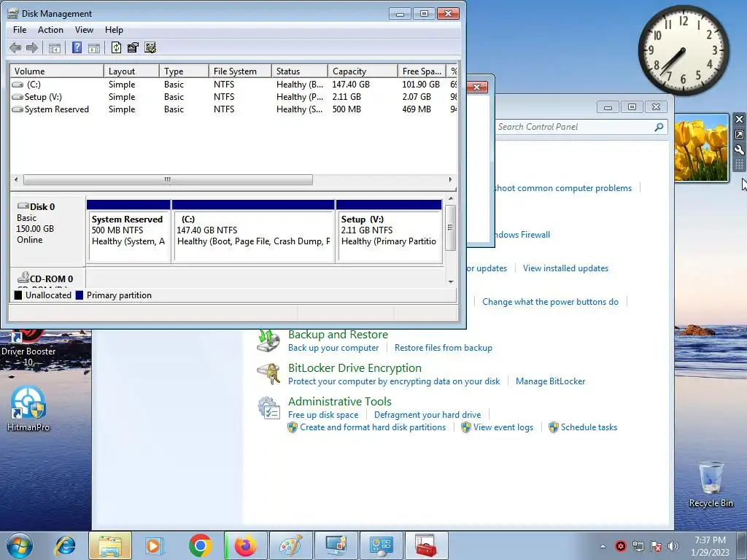Select the (C:) volume drive icon
Screen dimensions: 747x560
click(x=18, y=85)
